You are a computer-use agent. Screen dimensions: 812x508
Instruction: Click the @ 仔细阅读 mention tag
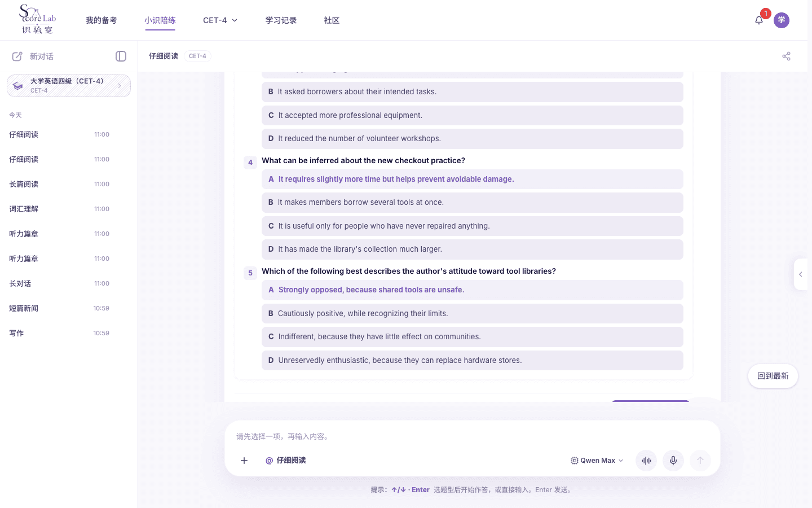pos(286,461)
